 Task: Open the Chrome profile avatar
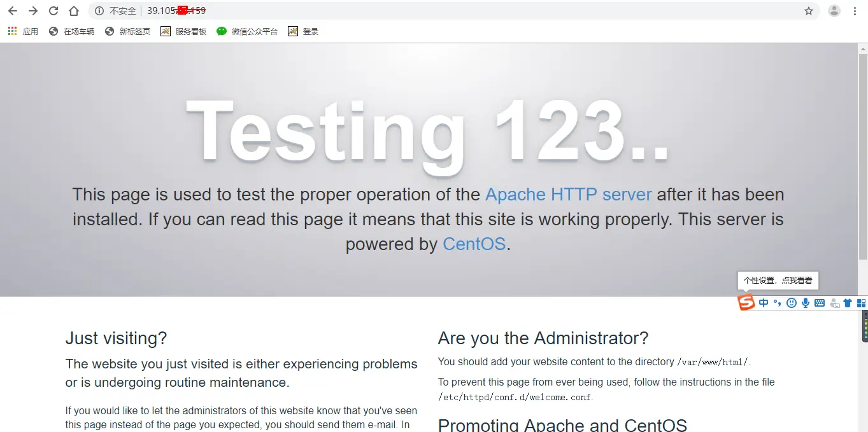click(834, 11)
